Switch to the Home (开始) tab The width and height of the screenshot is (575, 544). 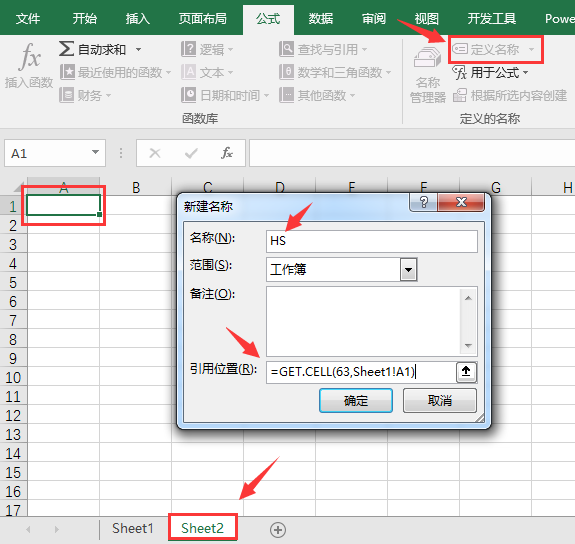[84, 18]
